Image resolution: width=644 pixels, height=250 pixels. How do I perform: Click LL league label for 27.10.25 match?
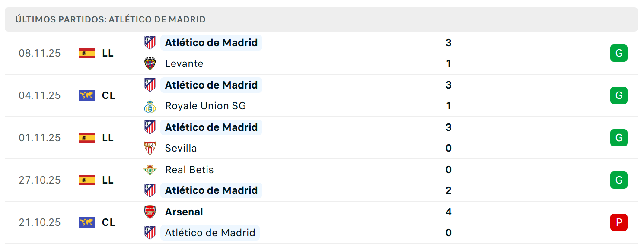tap(108, 180)
